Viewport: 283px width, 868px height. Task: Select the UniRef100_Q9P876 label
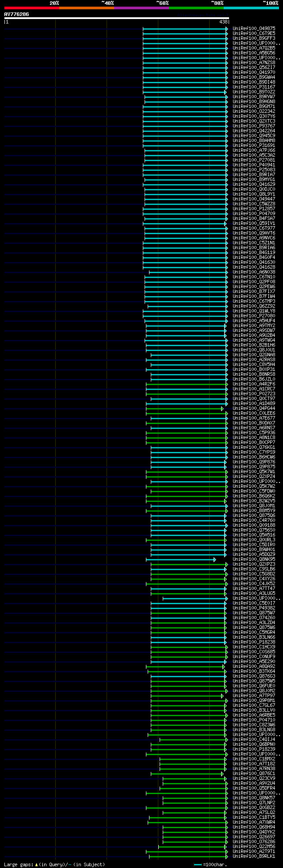[x=254, y=462]
